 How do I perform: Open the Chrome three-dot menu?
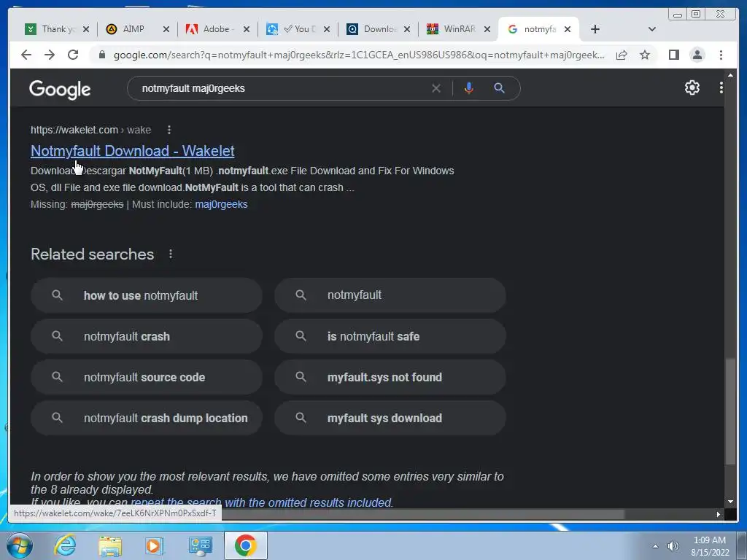pyautogui.click(x=721, y=55)
